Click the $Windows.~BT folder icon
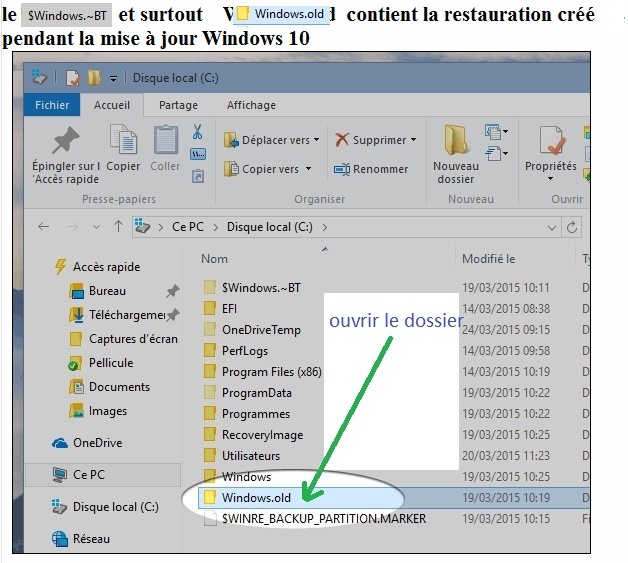 click(210, 288)
